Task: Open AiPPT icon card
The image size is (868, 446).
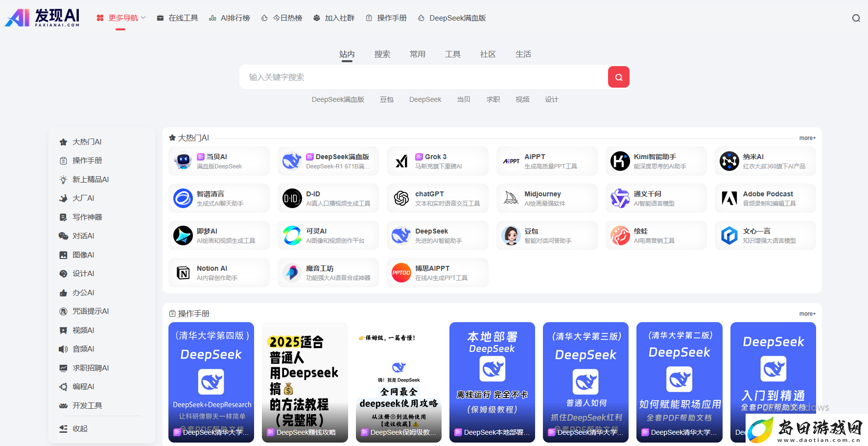Action: coord(547,161)
